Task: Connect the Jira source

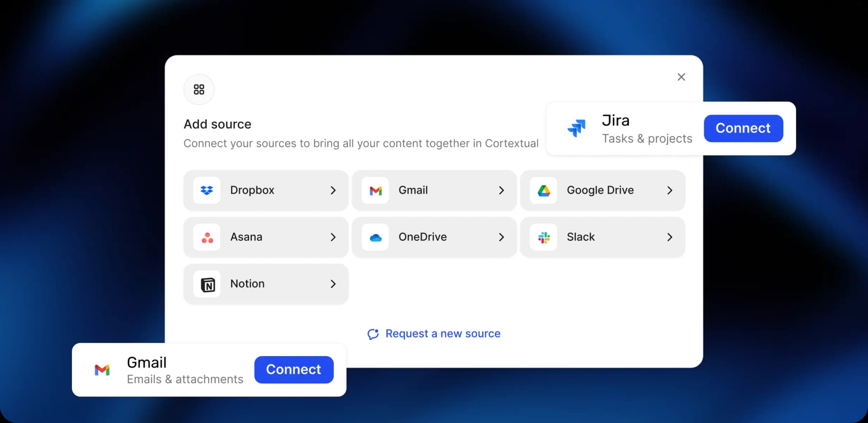Action: (743, 128)
